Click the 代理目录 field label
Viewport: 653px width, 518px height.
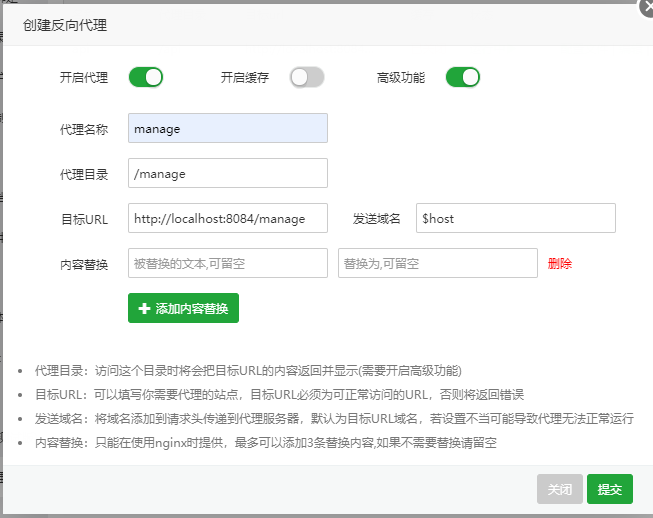tap(84, 174)
